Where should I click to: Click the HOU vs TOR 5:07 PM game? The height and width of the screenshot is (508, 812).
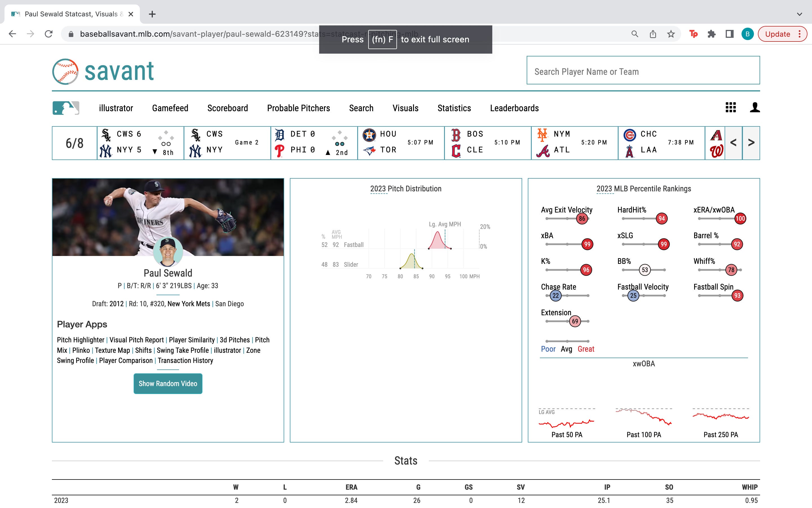click(x=401, y=143)
